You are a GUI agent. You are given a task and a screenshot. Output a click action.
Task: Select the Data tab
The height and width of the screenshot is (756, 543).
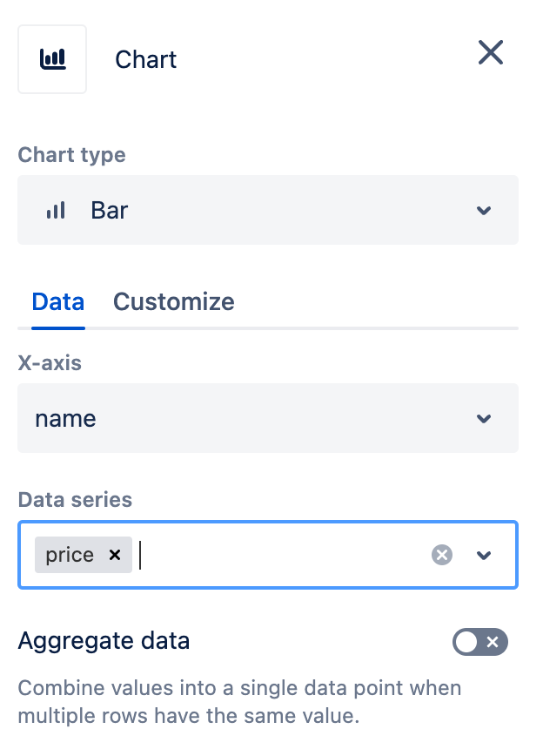pos(57,301)
